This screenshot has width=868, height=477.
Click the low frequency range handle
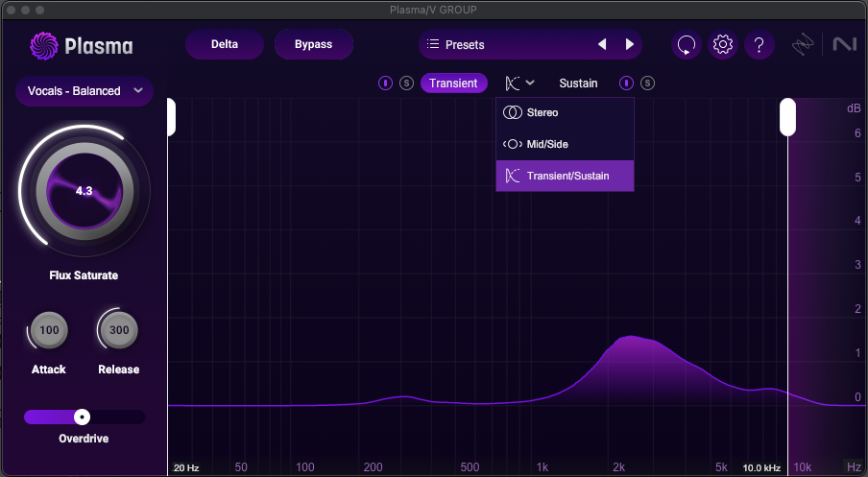pyautogui.click(x=171, y=117)
